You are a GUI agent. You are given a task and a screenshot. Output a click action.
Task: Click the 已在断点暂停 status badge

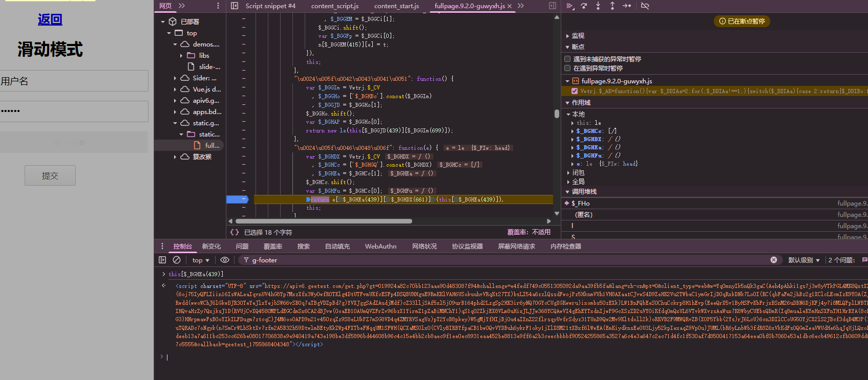point(742,21)
